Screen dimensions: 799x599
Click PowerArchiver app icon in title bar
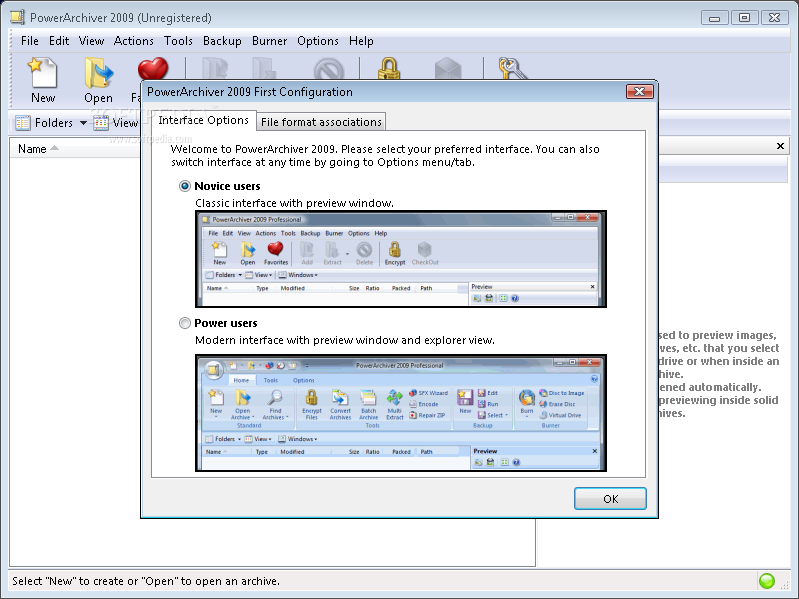tap(17, 17)
